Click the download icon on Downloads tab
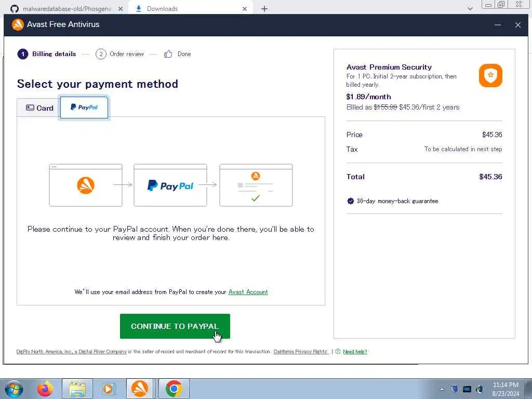This screenshot has height=399, width=532. [138, 9]
